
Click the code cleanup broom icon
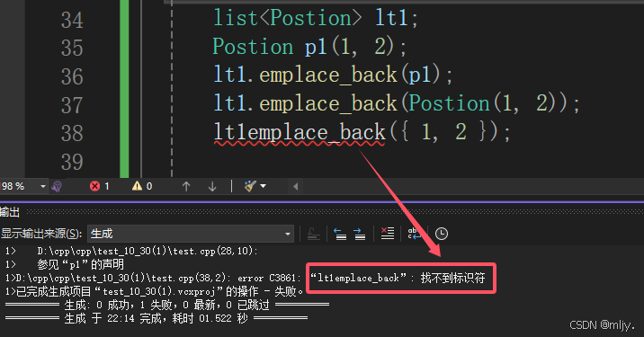click(x=250, y=186)
